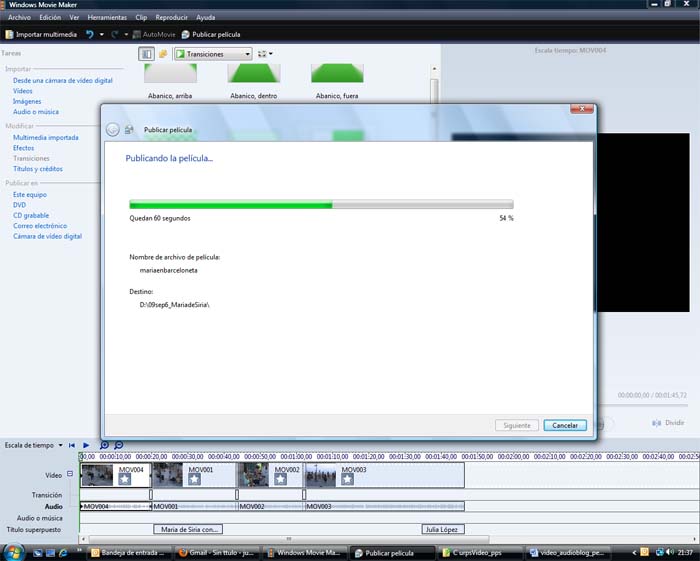The image size is (700, 561).
Task: Click the zoom out timeline icon
Action: [x=119, y=445]
